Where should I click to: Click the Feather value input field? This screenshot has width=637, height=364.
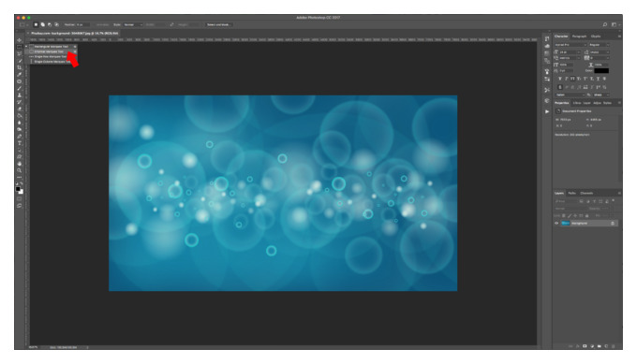[82, 24]
